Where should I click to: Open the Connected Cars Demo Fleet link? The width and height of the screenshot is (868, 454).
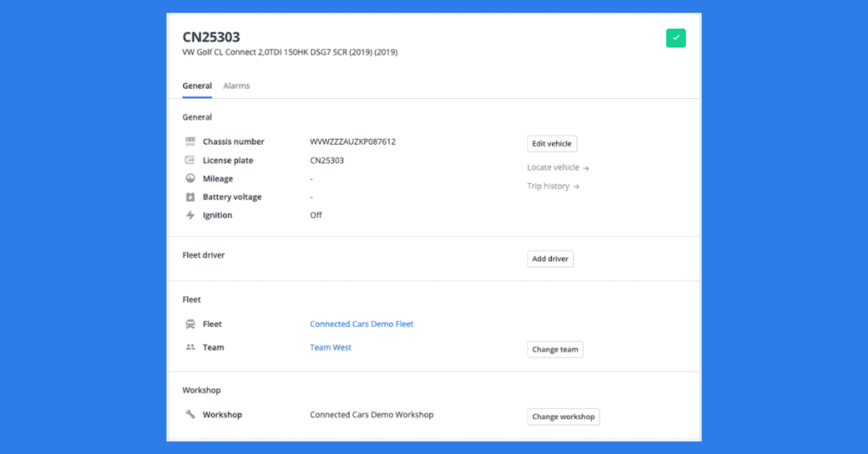click(x=362, y=324)
